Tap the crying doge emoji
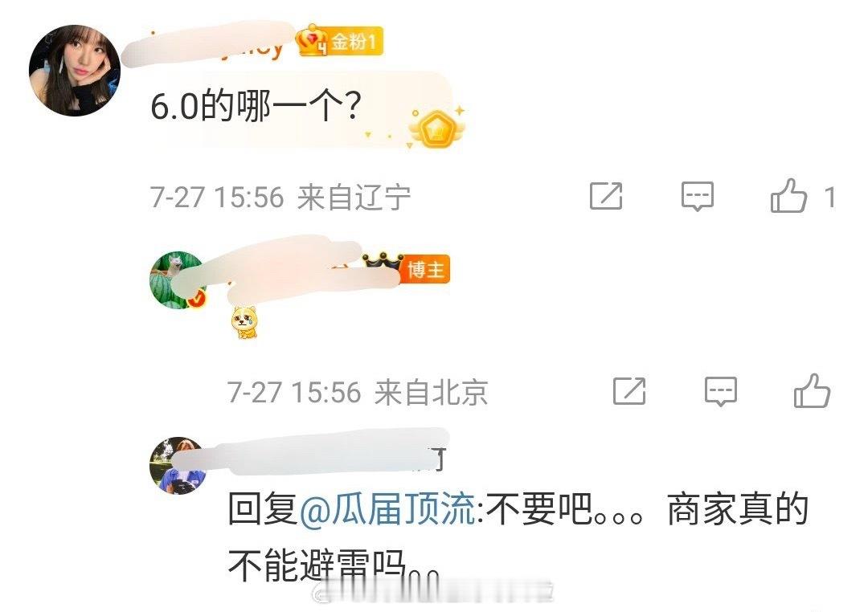The height and width of the screenshot is (612, 868). pyautogui.click(x=244, y=322)
